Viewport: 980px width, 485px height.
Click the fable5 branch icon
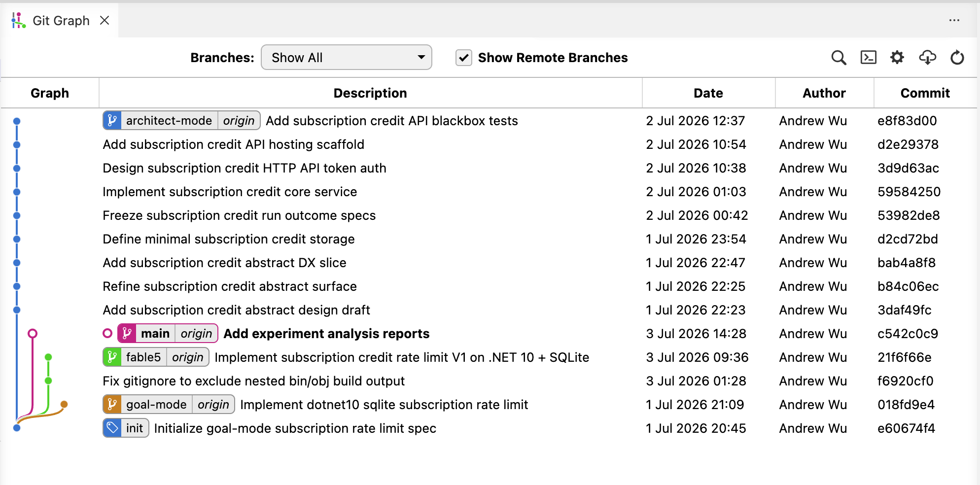click(112, 357)
